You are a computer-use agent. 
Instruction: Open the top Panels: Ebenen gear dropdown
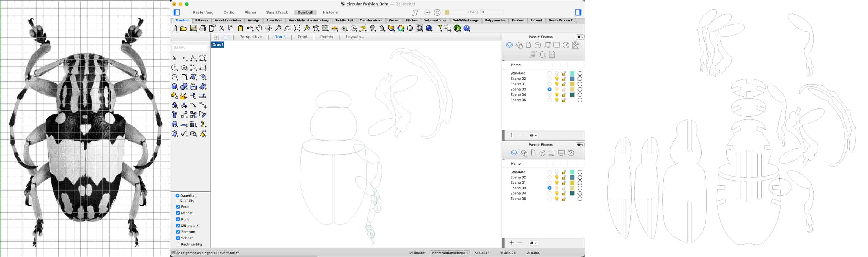(580, 37)
